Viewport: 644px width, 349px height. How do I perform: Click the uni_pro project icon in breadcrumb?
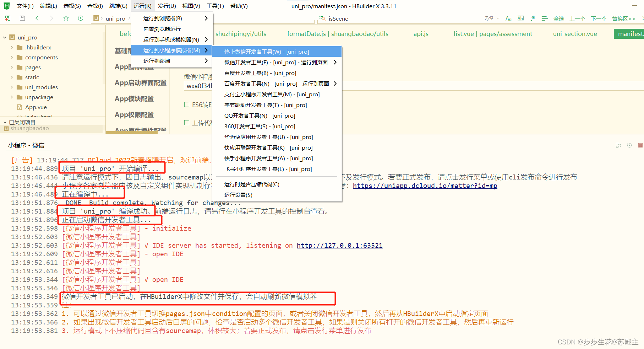pyautogui.click(x=96, y=18)
